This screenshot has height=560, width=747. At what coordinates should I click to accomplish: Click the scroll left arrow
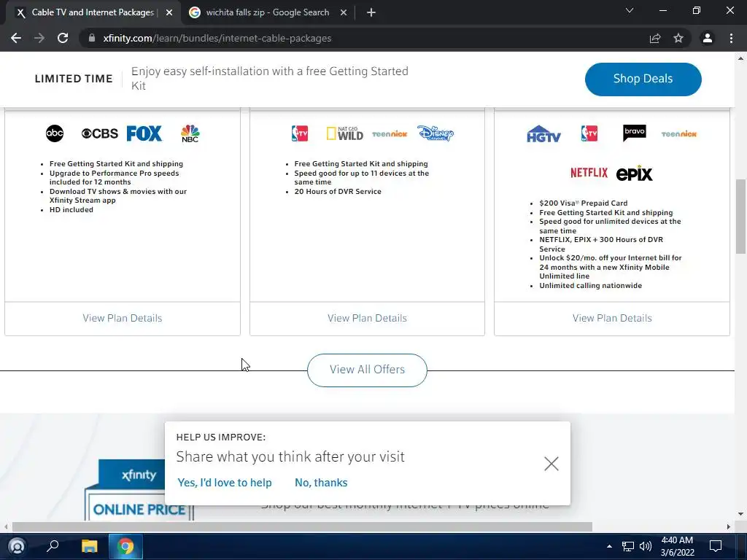[6, 526]
